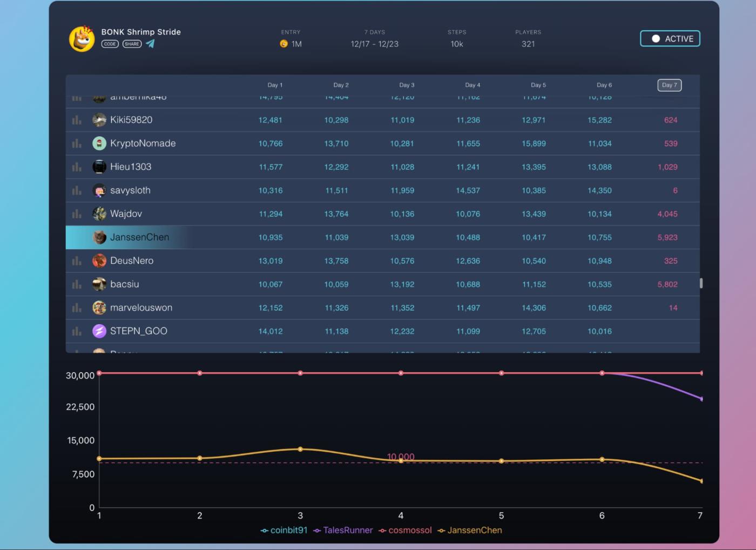
Task: Click the BONK Shrimp Stride crown logo
Action: click(x=82, y=38)
